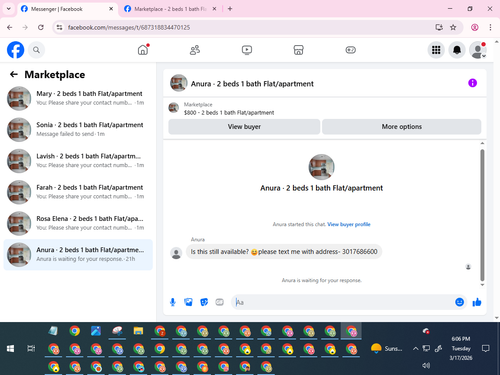Image resolution: width=500 pixels, height=375 pixels.
Task: Expand the account profile avatar menu
Action: click(x=478, y=50)
